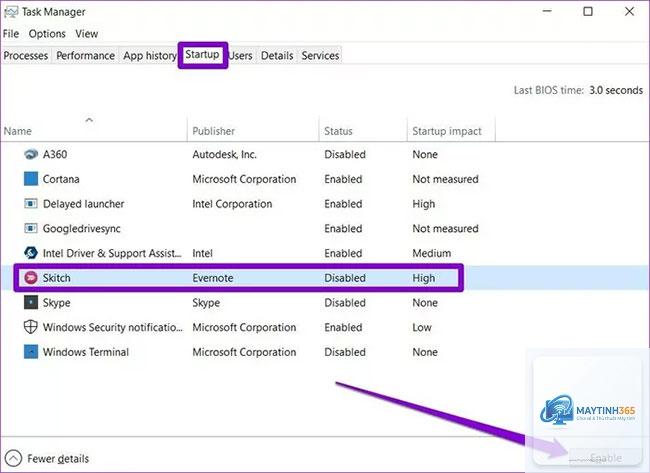The height and width of the screenshot is (473, 650).
Task: Click Enabled status in Intel Driver row
Action: point(343,253)
